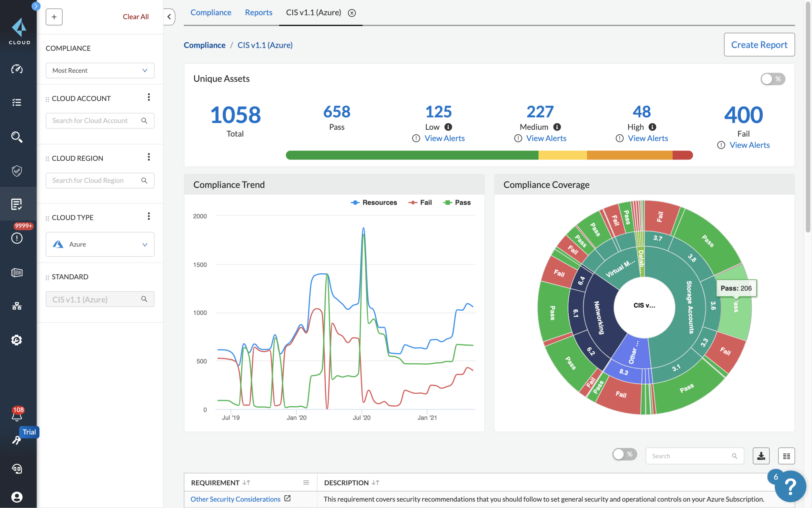Open the Settings gear icon in sidebar

tap(16, 340)
